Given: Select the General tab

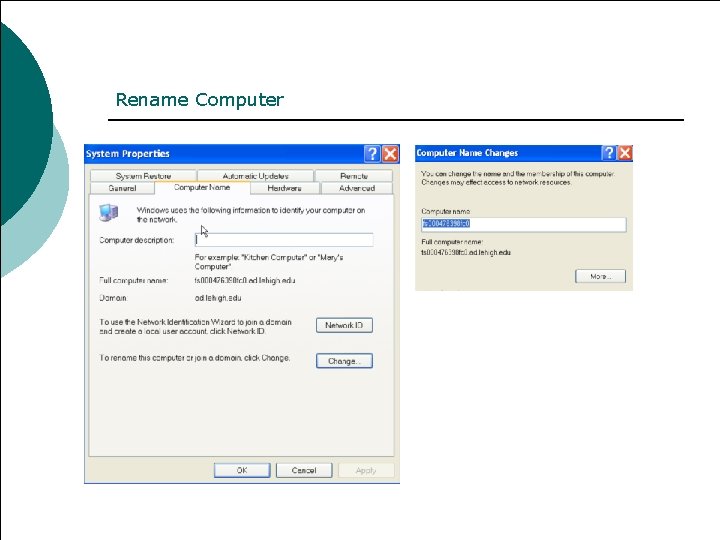Looking at the screenshot, I should click(122, 188).
